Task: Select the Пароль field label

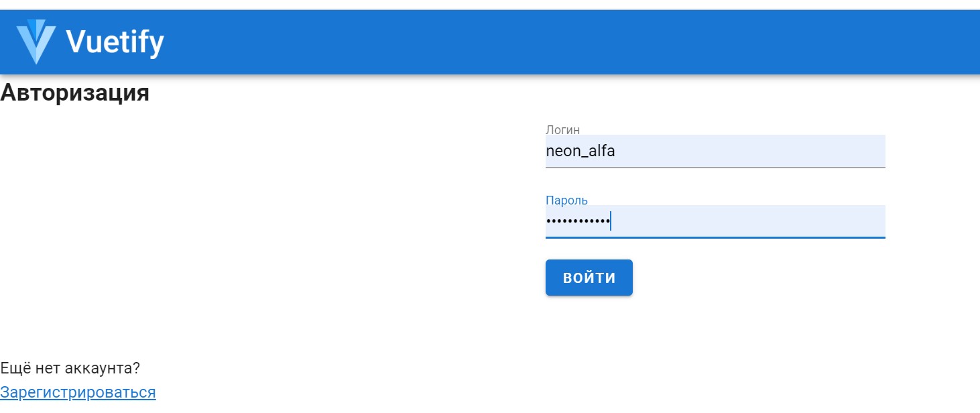Action: 566,200
